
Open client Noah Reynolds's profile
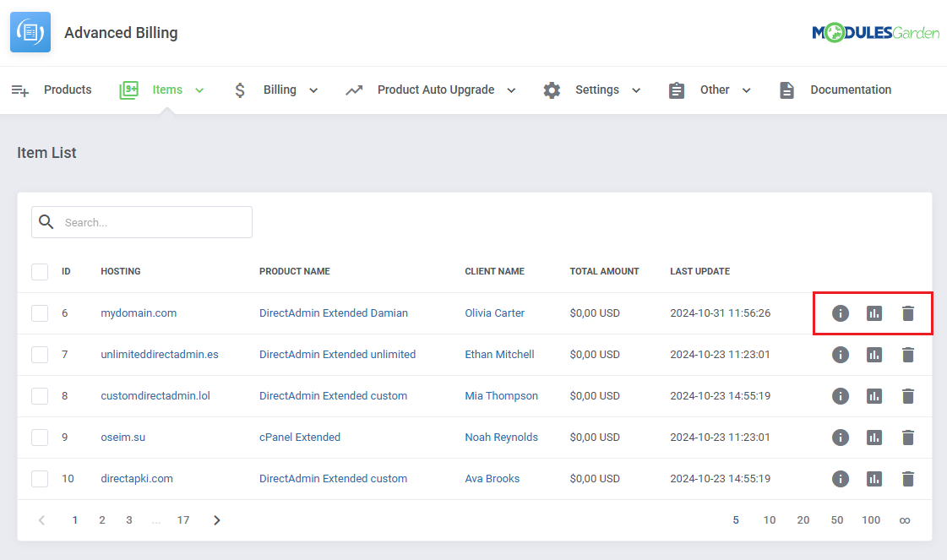point(501,437)
